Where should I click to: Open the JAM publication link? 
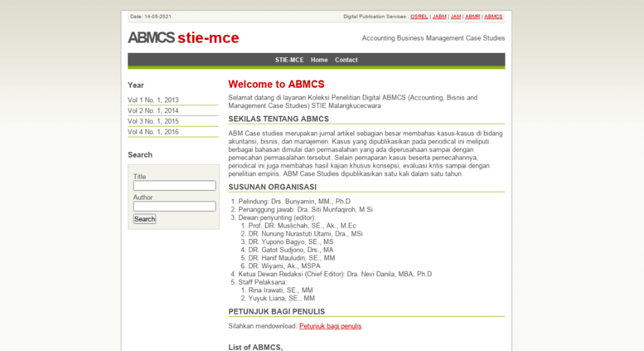pyautogui.click(x=456, y=17)
